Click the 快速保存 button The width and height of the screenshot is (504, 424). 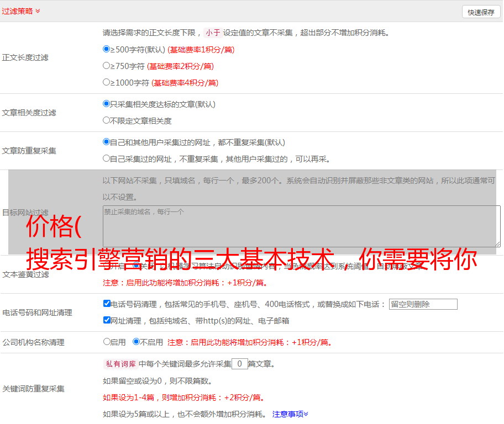click(480, 12)
